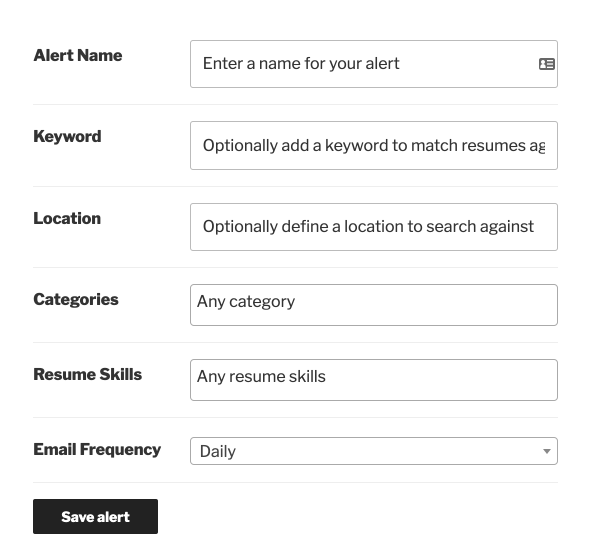The height and width of the screenshot is (555, 610).
Task: Click the 'Any category' placeholder text
Action: [246, 301]
